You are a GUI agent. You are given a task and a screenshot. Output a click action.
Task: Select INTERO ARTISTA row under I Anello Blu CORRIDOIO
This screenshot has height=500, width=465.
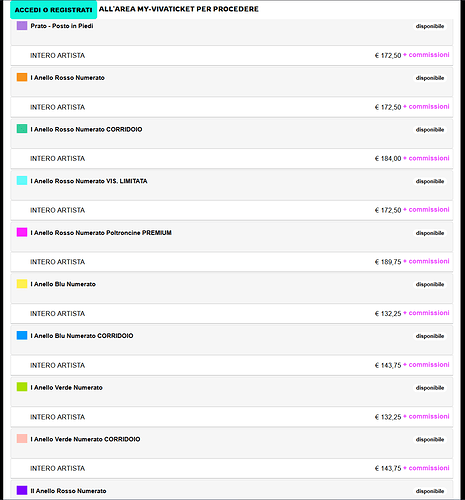pyautogui.click(x=232, y=365)
